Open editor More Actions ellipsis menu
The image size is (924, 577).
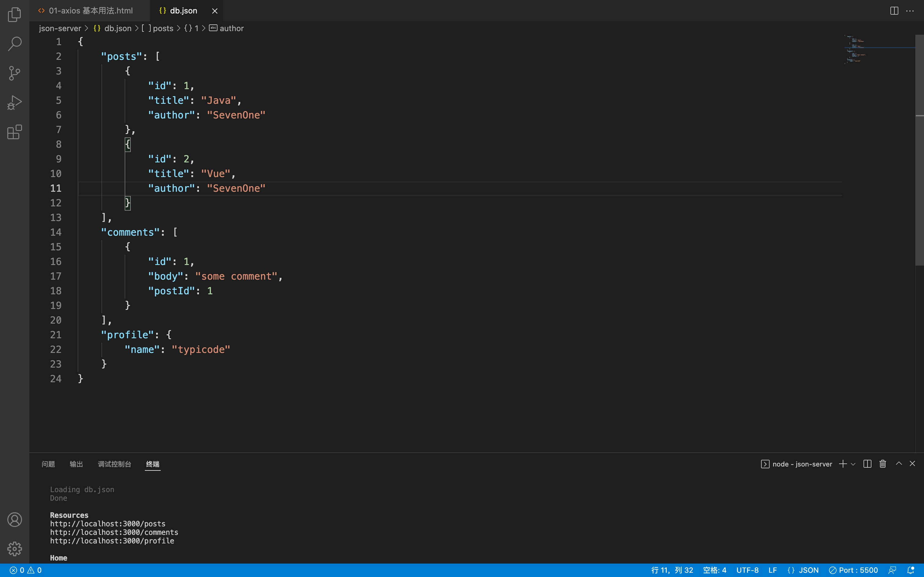(x=910, y=11)
